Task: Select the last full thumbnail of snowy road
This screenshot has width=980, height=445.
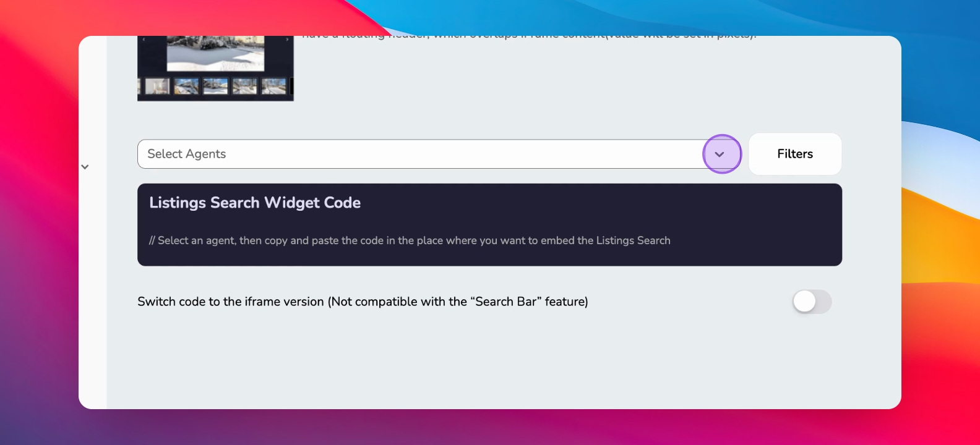Action: click(273, 87)
